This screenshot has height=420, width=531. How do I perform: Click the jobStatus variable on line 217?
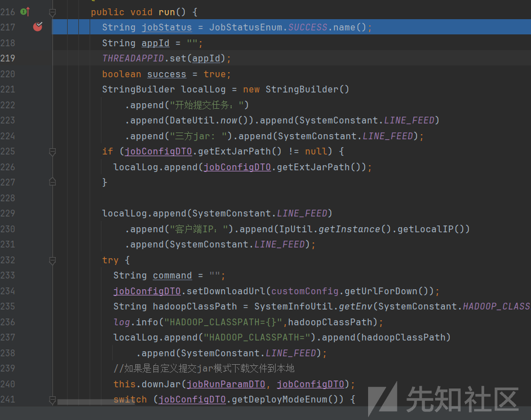pyautogui.click(x=167, y=28)
